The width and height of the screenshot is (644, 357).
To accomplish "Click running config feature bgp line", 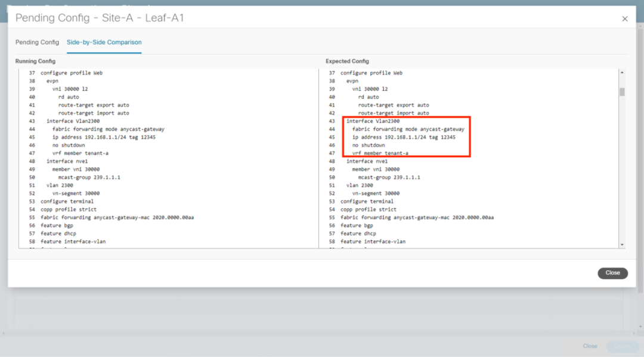I will [57, 226].
